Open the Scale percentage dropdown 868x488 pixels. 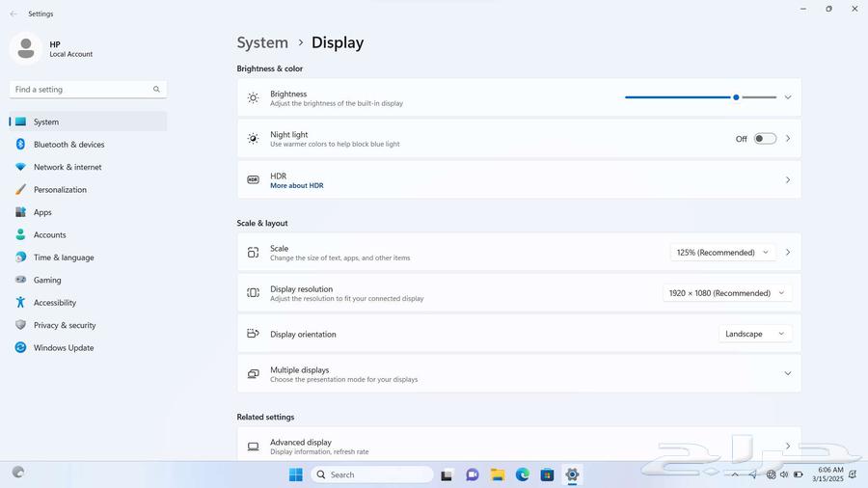(x=722, y=253)
